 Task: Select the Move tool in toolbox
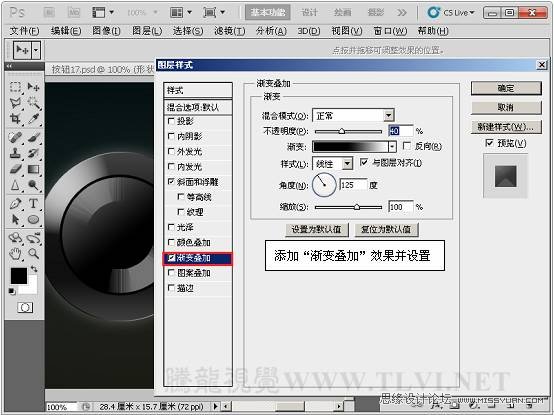(33, 87)
